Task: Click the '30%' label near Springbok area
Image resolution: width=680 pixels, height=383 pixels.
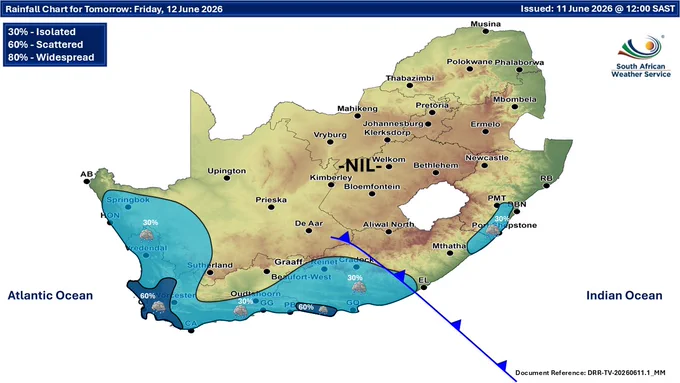Action: [x=150, y=223]
